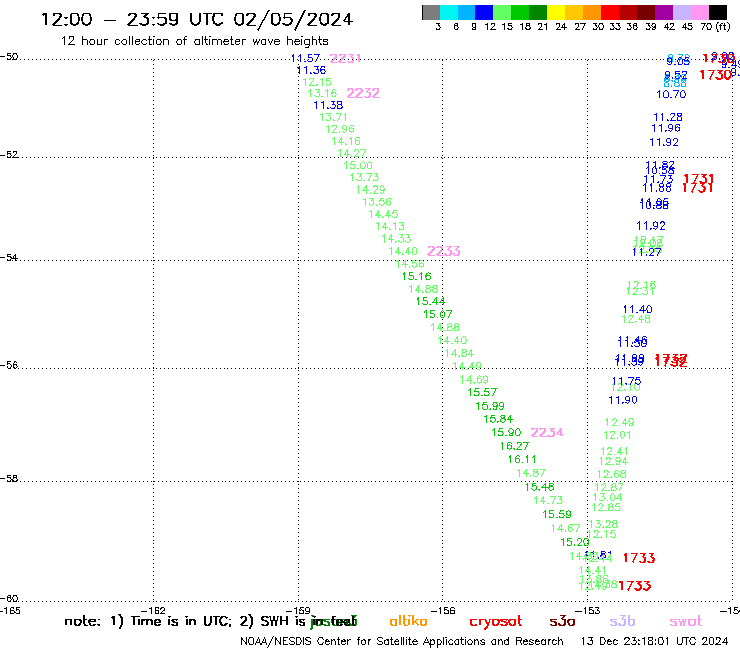Click wave height value 15.16
This screenshot has height=650, width=740.
(x=417, y=276)
